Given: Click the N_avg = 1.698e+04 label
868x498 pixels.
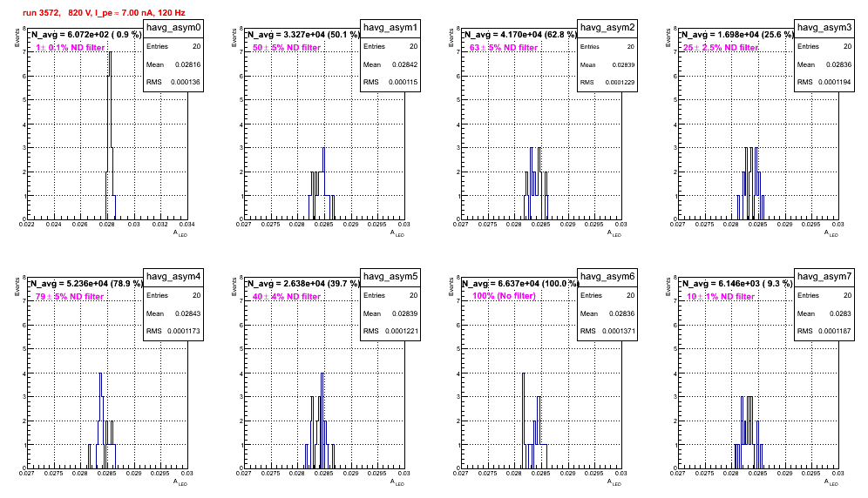Looking at the screenshot, I should (736, 34).
